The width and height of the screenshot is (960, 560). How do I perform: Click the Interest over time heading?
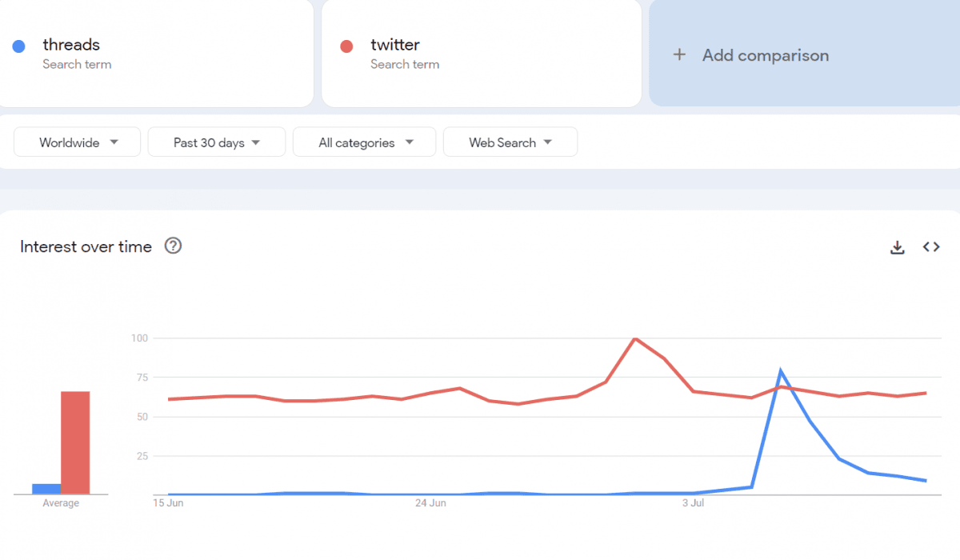[86, 246]
